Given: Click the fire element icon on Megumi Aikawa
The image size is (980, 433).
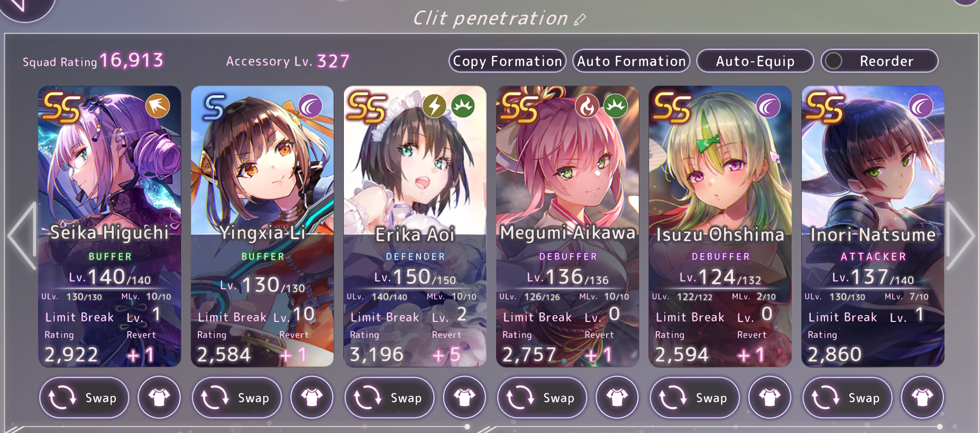Looking at the screenshot, I should pyautogui.click(x=587, y=106).
